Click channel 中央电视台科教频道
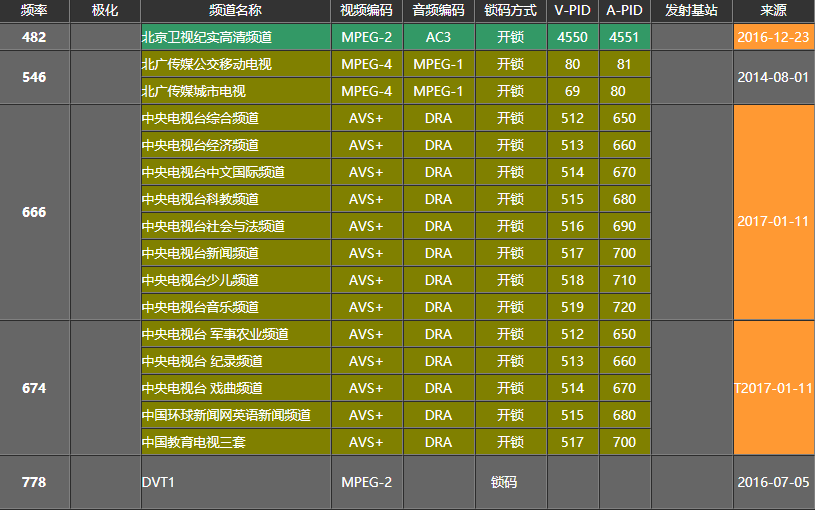 236,199
